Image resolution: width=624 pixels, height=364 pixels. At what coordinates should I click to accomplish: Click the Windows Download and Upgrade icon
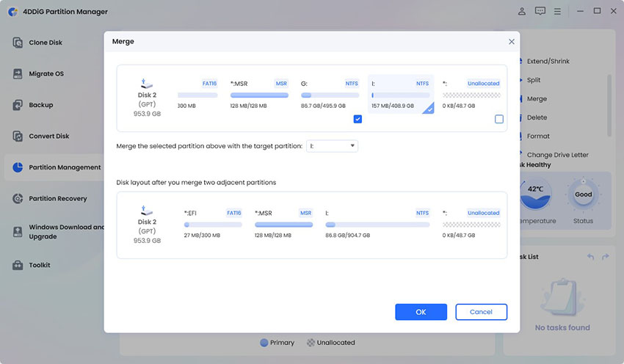(18, 231)
